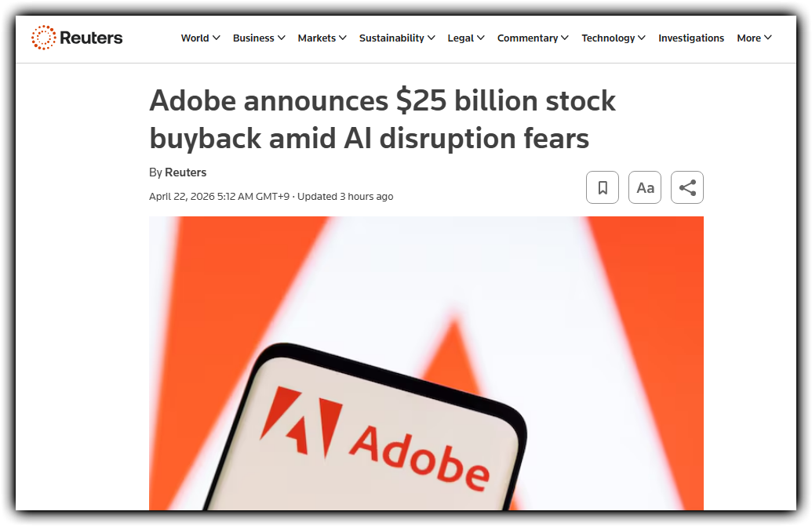
Task: Open the Sustainability menu
Action: [397, 38]
